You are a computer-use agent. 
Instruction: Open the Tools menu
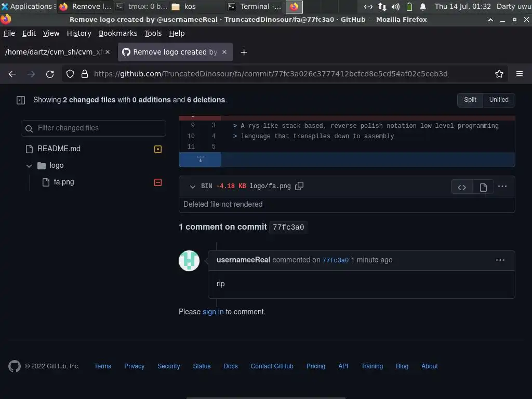click(x=153, y=33)
